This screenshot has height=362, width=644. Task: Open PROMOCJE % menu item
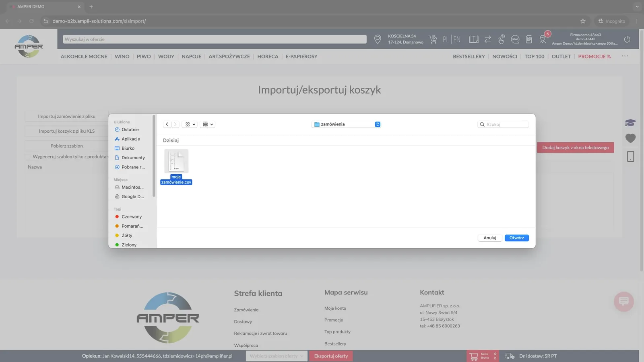594,56
